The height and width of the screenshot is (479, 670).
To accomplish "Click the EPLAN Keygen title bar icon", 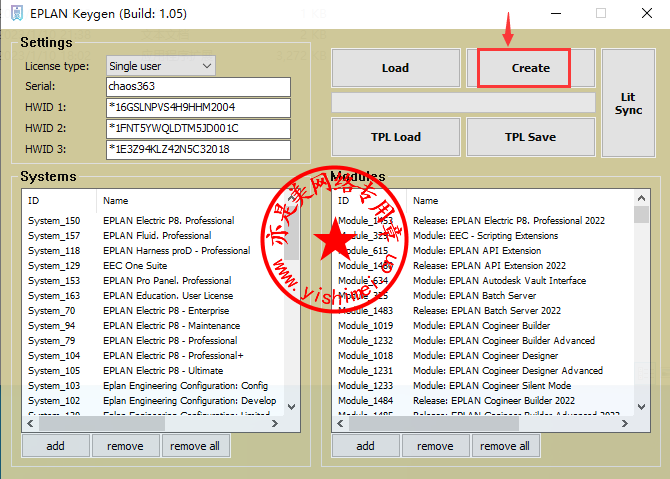I will pos(16,13).
